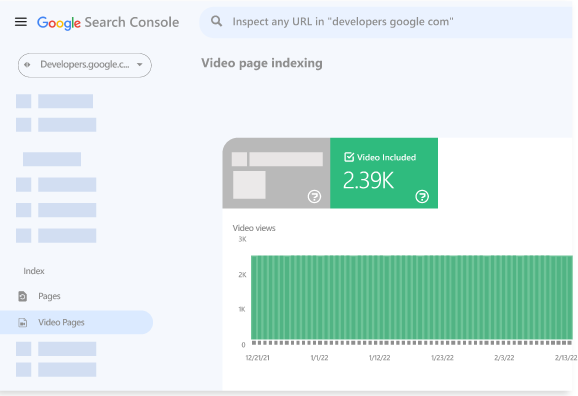This screenshot has width=578, height=396.
Task: Click the Video page indexing heading
Action: coord(262,63)
